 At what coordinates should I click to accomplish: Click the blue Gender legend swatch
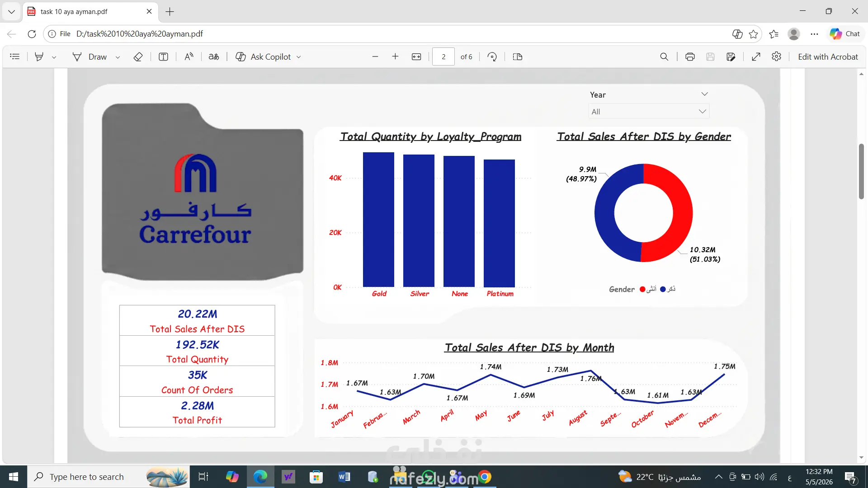click(663, 289)
